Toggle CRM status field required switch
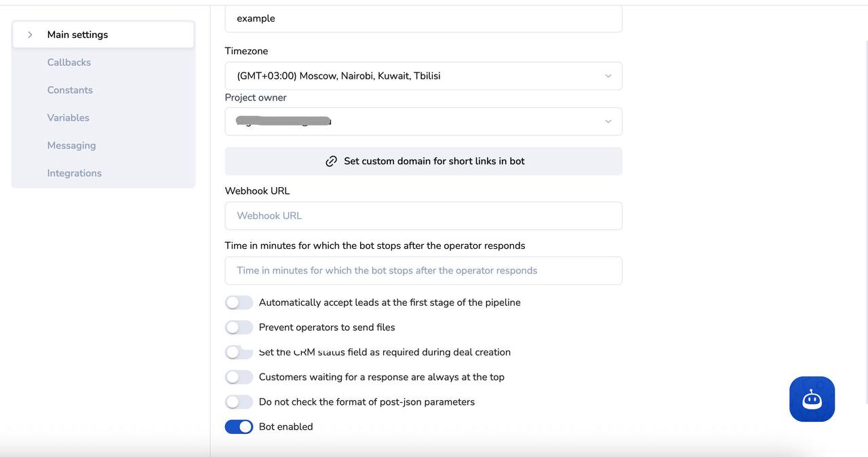Image resolution: width=868 pixels, height=457 pixels. click(239, 353)
